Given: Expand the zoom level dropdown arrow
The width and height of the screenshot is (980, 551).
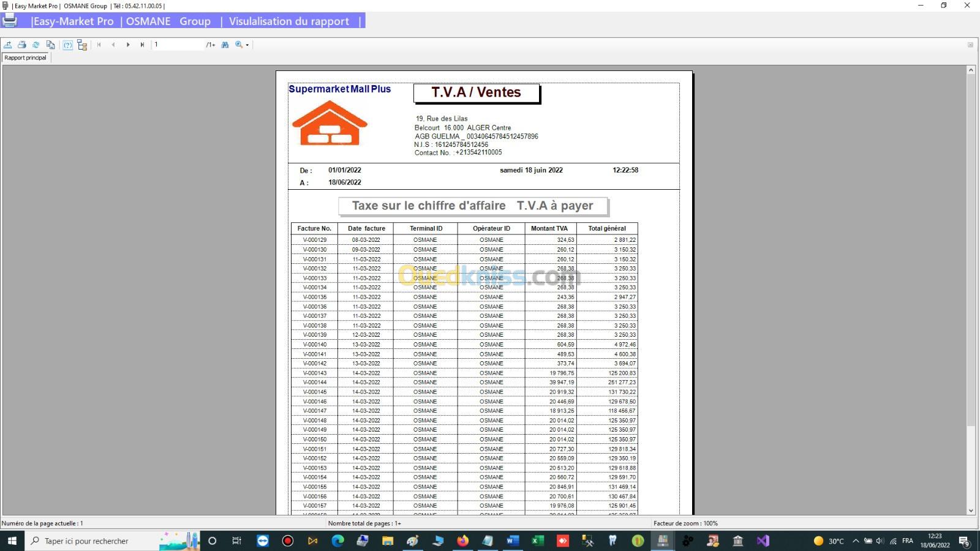Looking at the screenshot, I should [x=247, y=45].
